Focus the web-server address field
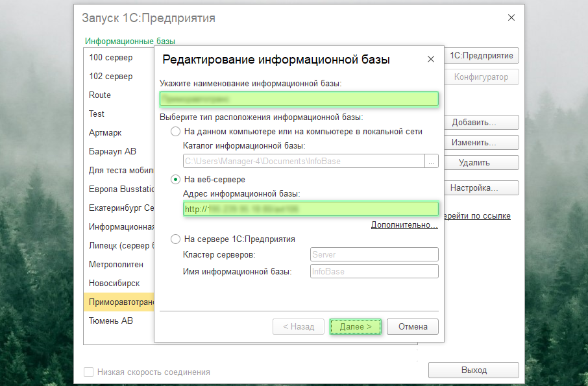 click(310, 209)
